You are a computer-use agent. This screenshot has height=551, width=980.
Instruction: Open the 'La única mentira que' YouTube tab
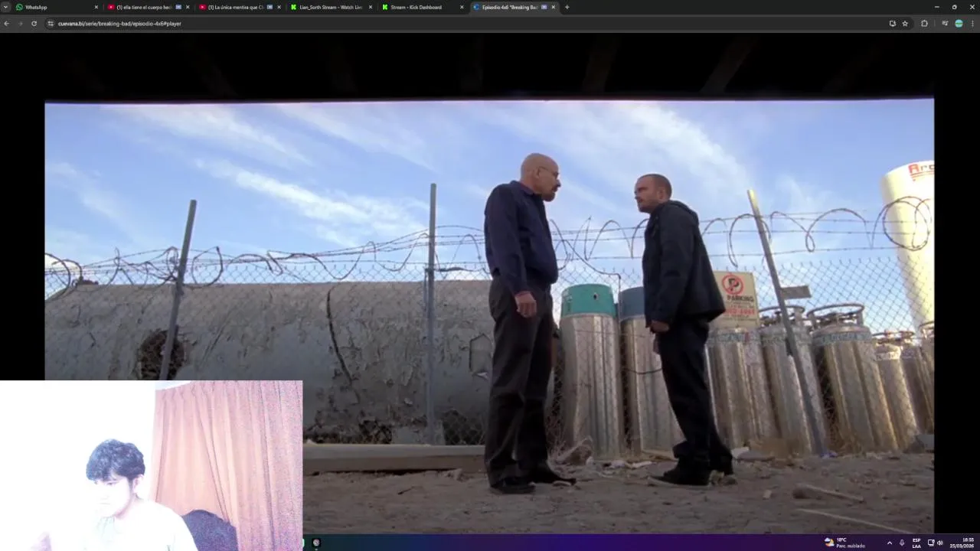(240, 7)
